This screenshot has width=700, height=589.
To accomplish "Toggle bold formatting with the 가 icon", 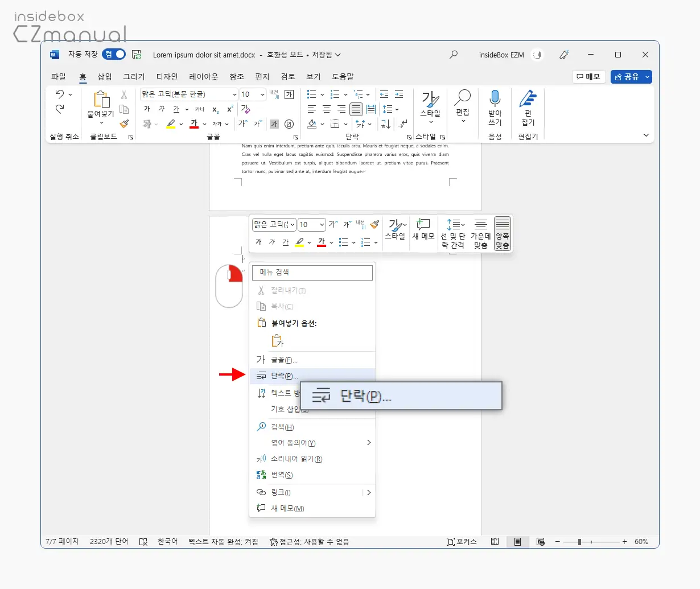I will coord(147,109).
